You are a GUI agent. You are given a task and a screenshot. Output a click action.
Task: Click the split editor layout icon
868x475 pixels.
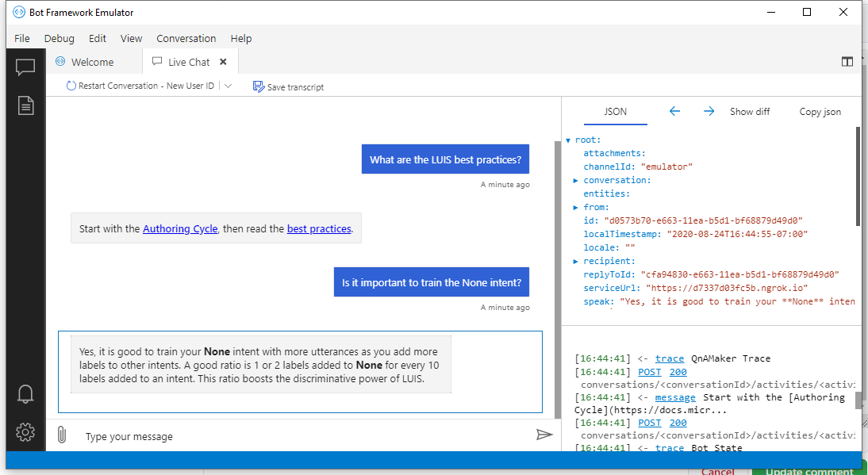(847, 62)
